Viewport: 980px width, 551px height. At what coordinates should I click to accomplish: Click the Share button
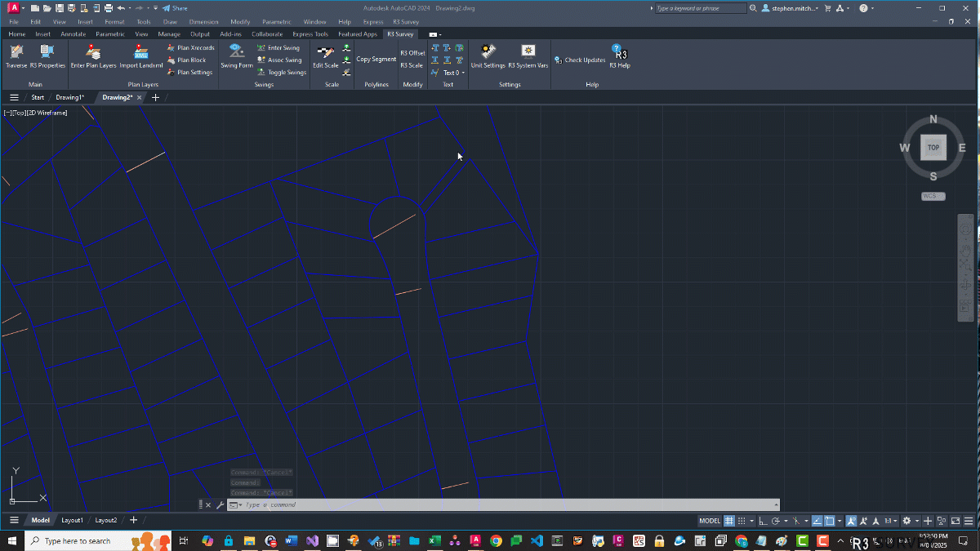point(175,8)
